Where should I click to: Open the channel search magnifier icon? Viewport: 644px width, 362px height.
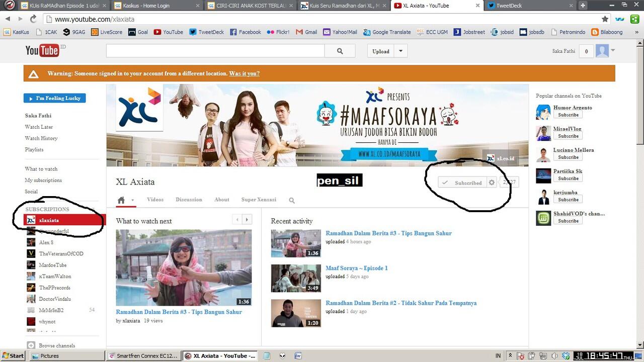point(292,200)
